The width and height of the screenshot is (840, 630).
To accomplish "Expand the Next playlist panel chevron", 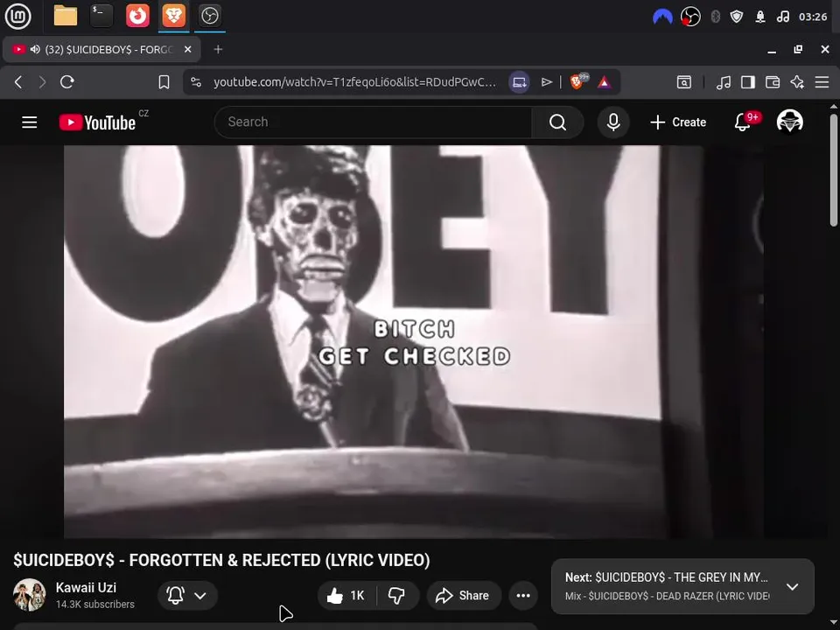I will click(793, 586).
